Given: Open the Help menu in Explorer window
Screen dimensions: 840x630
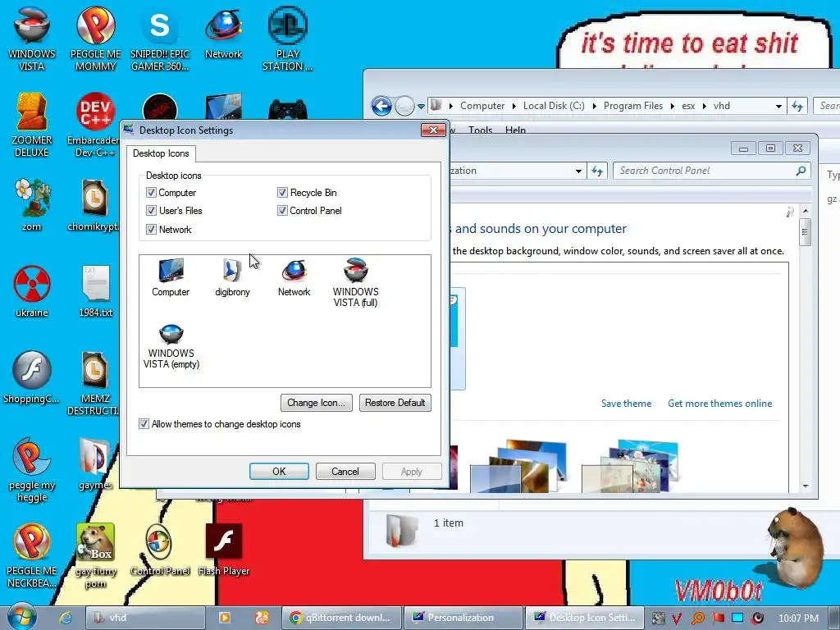Looking at the screenshot, I should [x=515, y=130].
